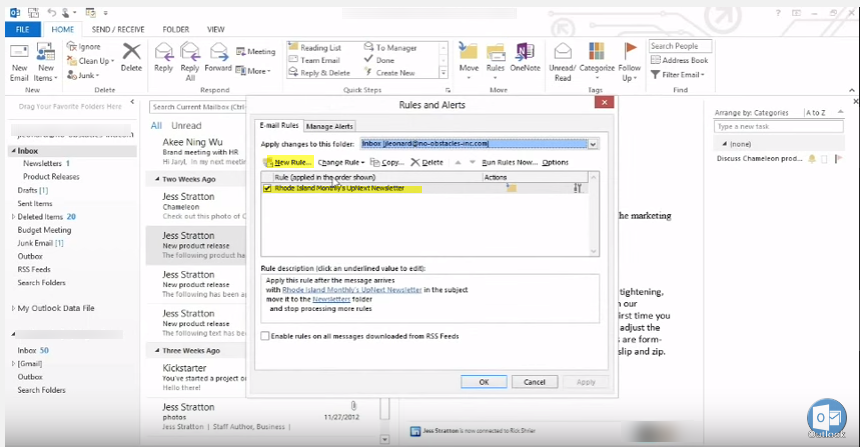Collapse the Inbox folder tree
Screen dimensions: 860x447
coord(13,151)
